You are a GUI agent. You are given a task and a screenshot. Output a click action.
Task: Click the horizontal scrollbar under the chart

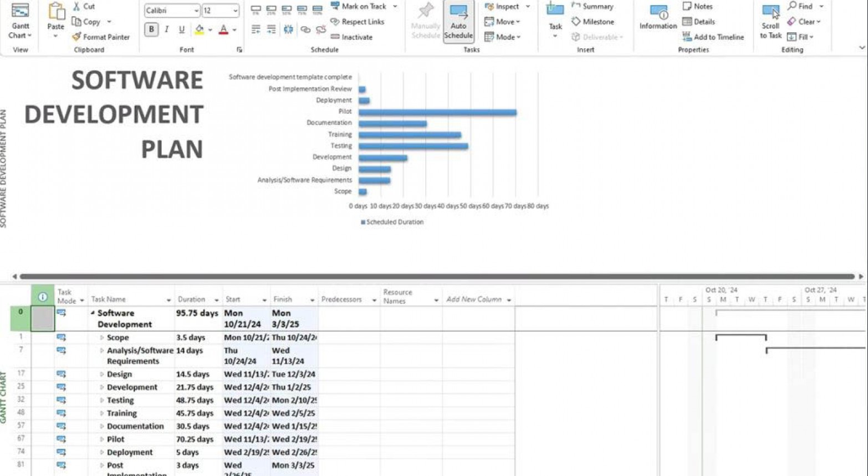click(x=437, y=276)
